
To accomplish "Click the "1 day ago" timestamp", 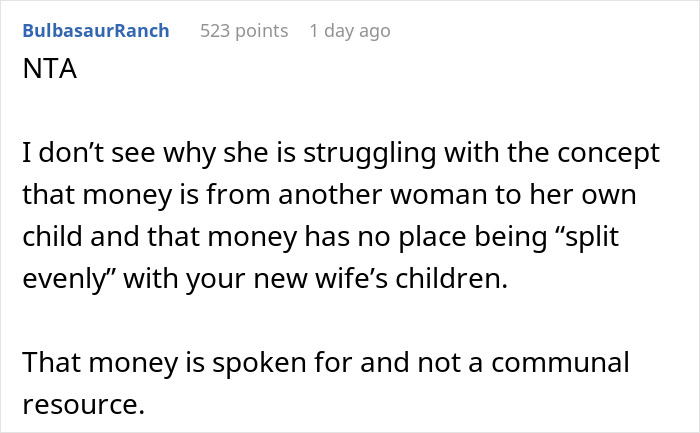I will pyautogui.click(x=350, y=31).
